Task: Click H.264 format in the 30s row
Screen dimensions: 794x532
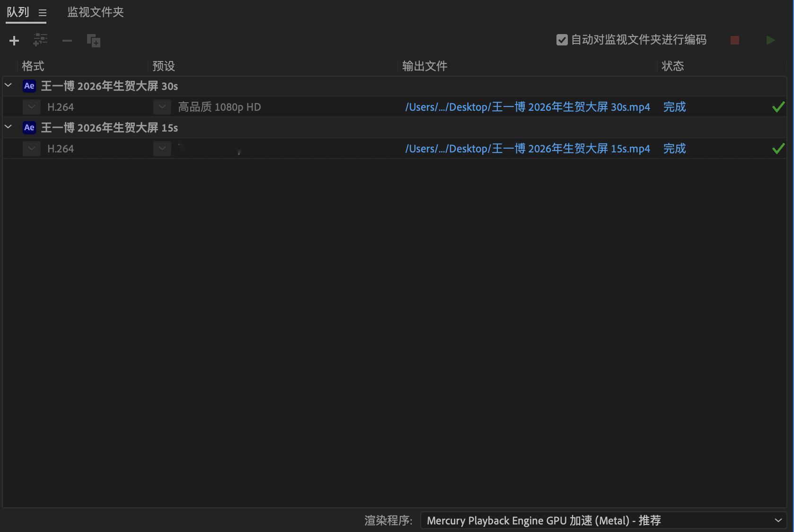Action: coord(61,107)
